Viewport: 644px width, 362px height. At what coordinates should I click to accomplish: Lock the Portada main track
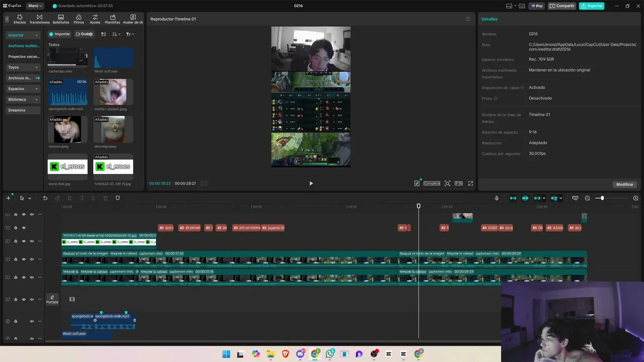point(16,299)
